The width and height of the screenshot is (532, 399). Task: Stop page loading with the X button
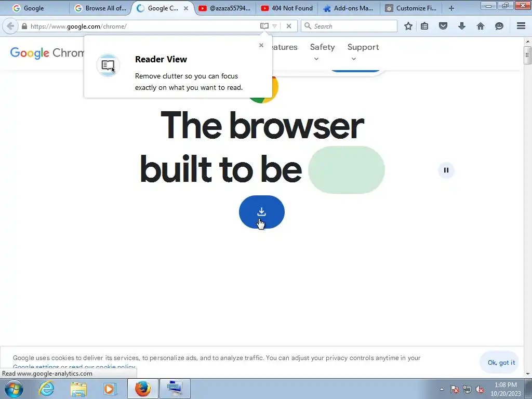tap(289, 26)
